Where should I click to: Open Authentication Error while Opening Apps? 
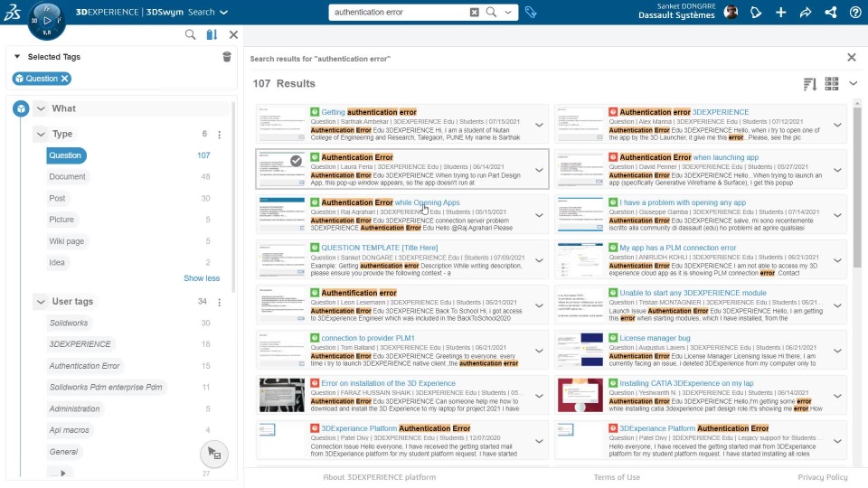(391, 202)
